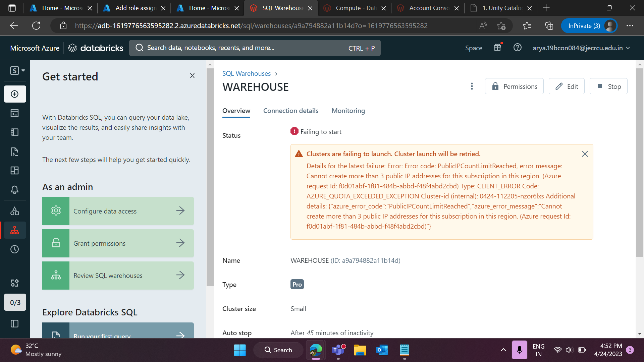Open warehouse kebab more options menu

[472, 86]
